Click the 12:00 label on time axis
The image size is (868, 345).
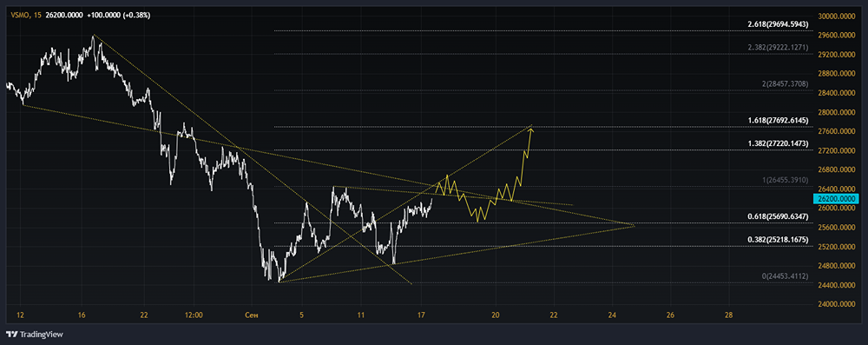coord(194,315)
